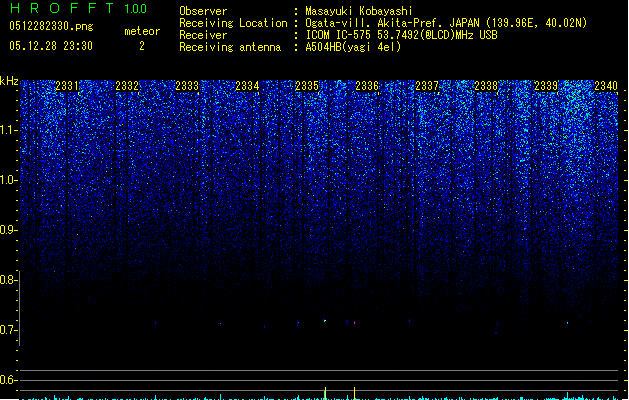Click the 2333 time marker

click(x=187, y=86)
